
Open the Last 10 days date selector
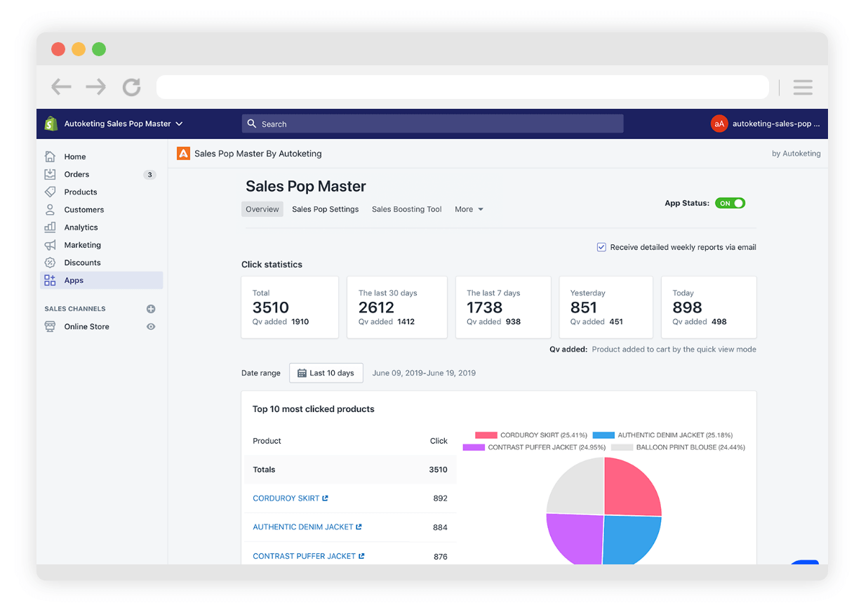tap(326, 373)
